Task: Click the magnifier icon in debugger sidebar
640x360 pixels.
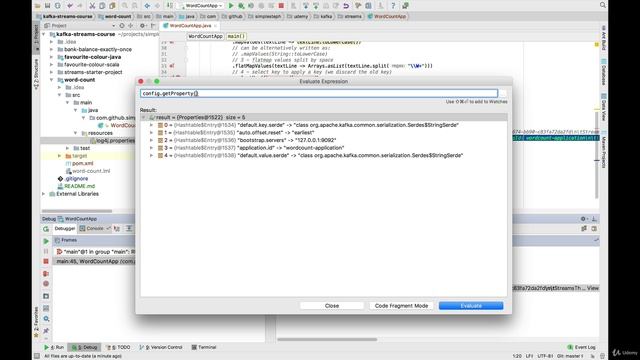Action: (46, 319)
